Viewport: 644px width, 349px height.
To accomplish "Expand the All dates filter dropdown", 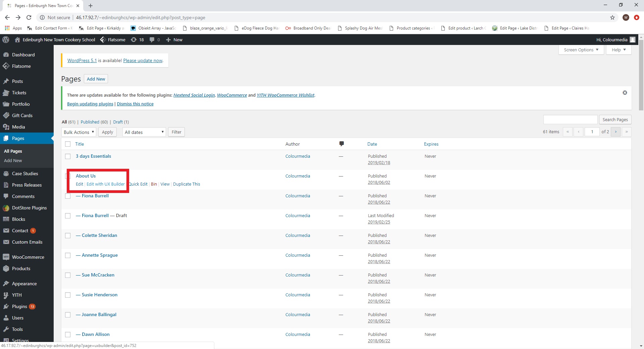I will 144,132.
